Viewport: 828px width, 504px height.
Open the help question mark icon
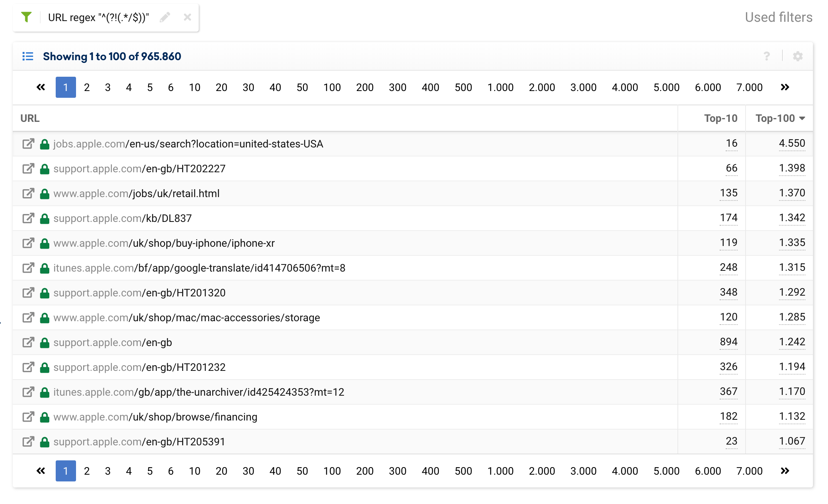point(767,56)
